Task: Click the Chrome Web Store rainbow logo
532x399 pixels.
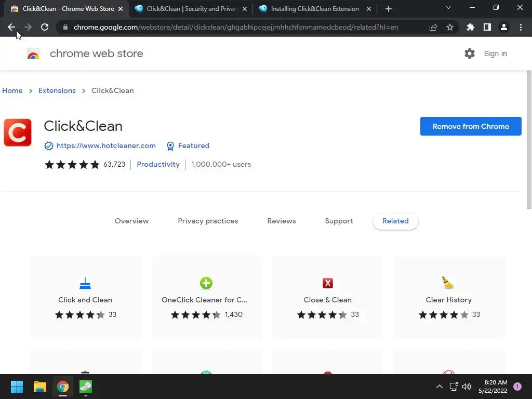Action: 33,54
